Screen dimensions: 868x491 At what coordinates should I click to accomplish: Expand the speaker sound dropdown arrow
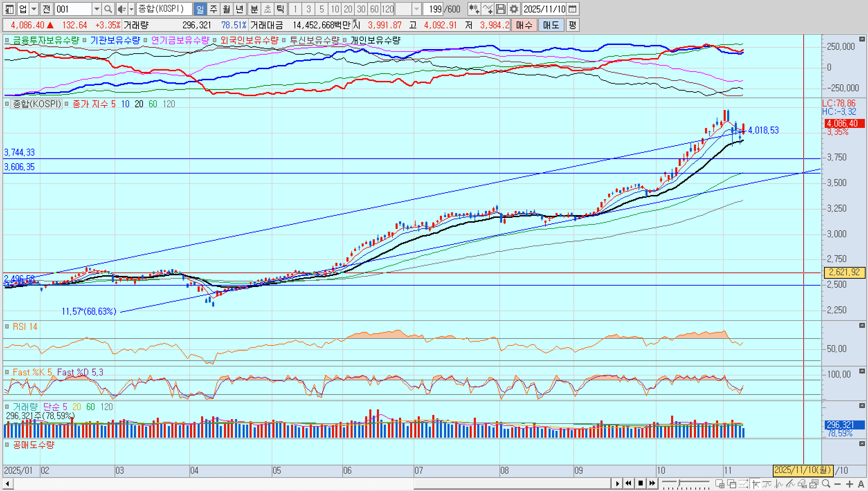132,9
